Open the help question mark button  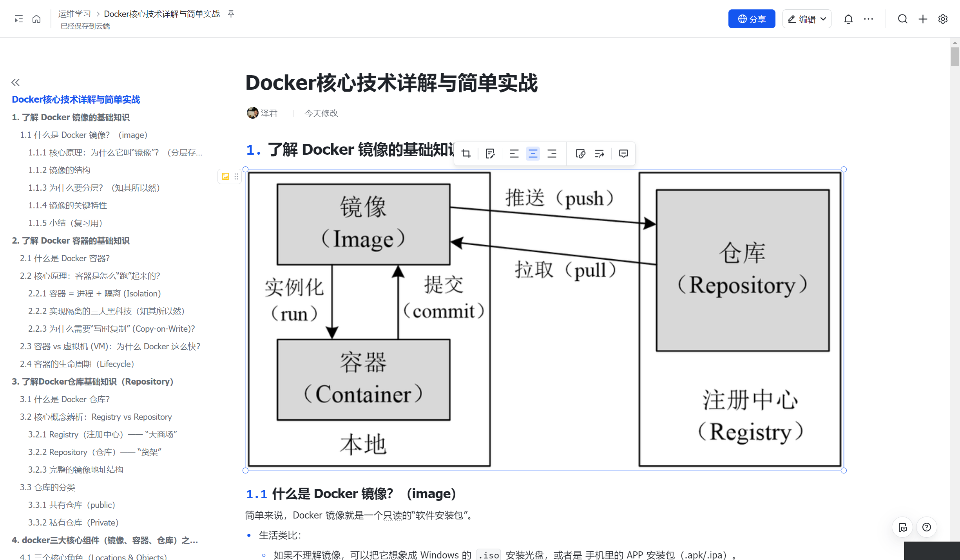click(x=926, y=527)
